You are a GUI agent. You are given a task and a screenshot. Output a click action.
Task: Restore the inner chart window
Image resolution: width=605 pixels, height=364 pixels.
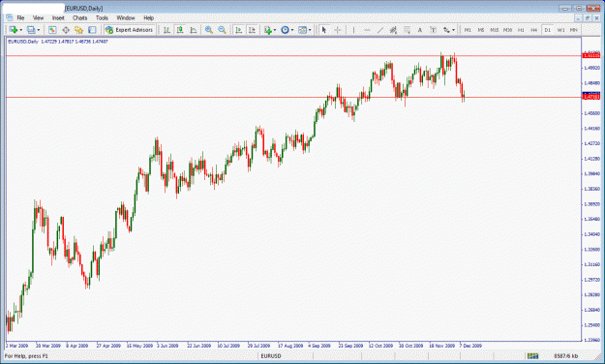(588, 18)
